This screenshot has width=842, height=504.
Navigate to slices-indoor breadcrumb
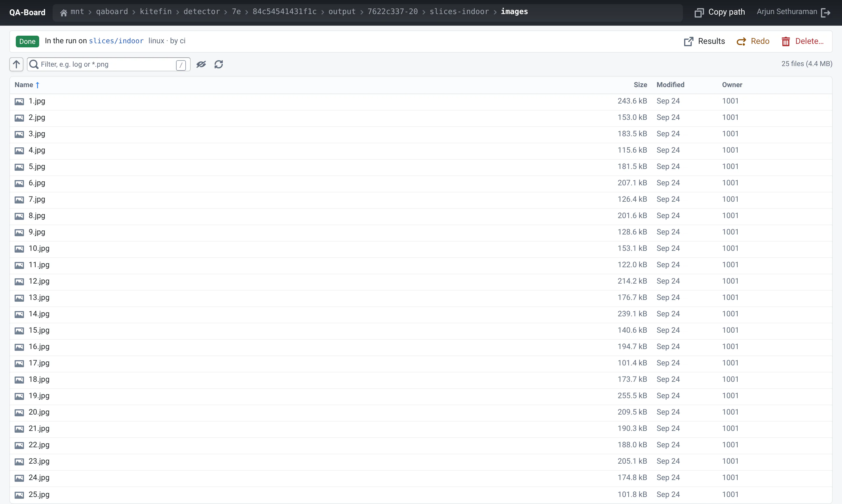459,11
